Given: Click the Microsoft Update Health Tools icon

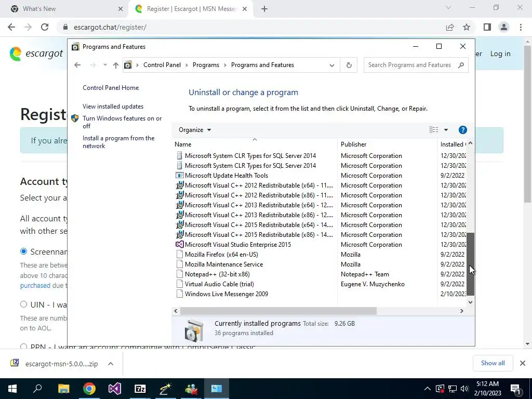Looking at the screenshot, I should 179,176.
